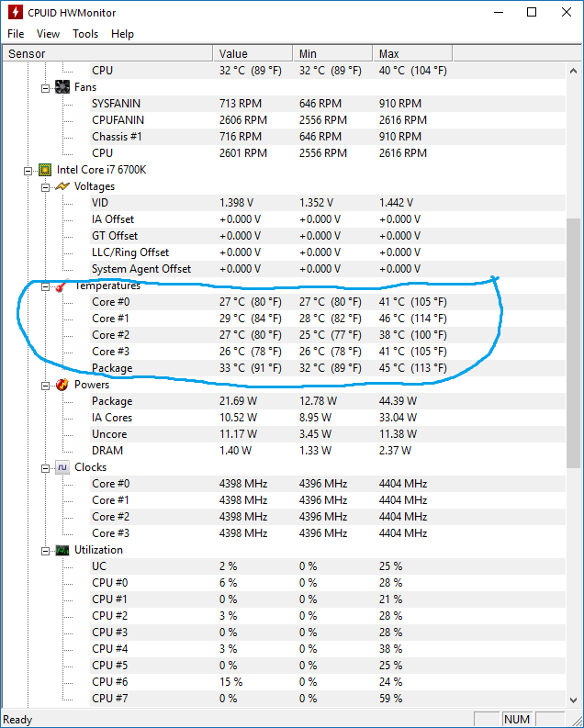Open the Tools menu
Screen dimensions: 584x728
[85, 34]
